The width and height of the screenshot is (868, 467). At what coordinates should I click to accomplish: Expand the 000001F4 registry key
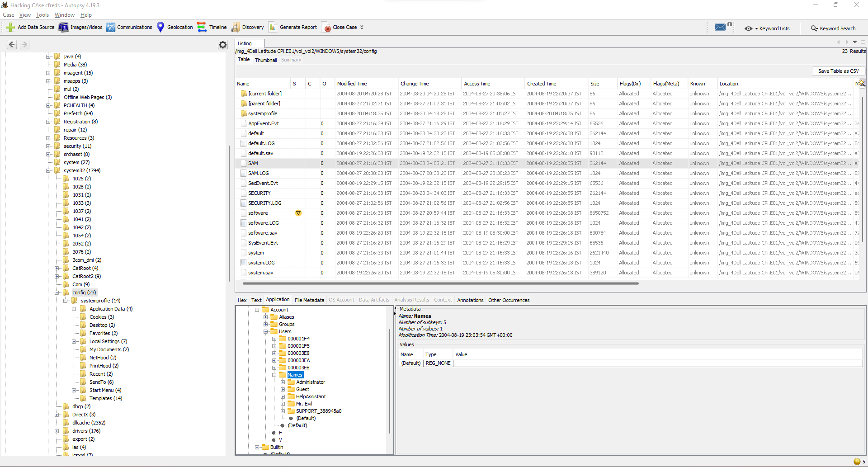(x=274, y=339)
